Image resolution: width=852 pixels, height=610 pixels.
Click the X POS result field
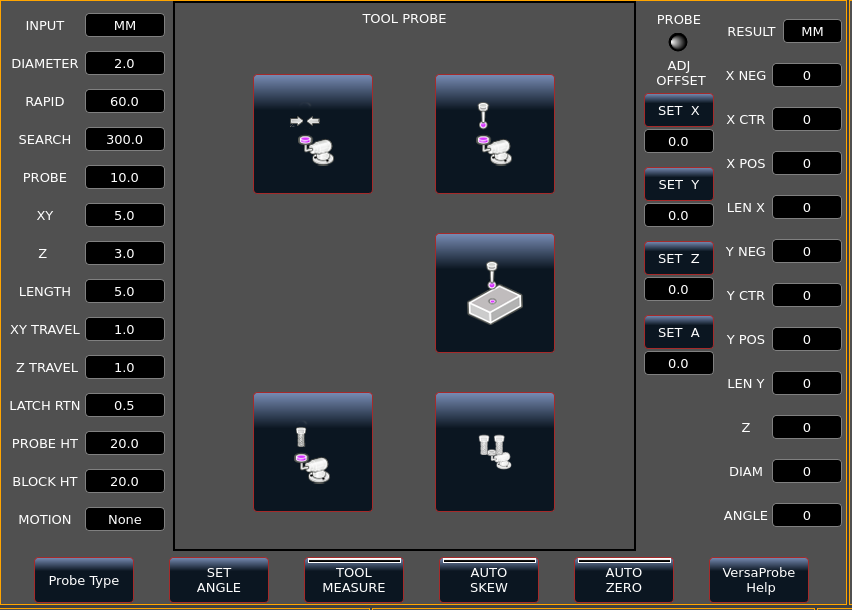pos(807,163)
